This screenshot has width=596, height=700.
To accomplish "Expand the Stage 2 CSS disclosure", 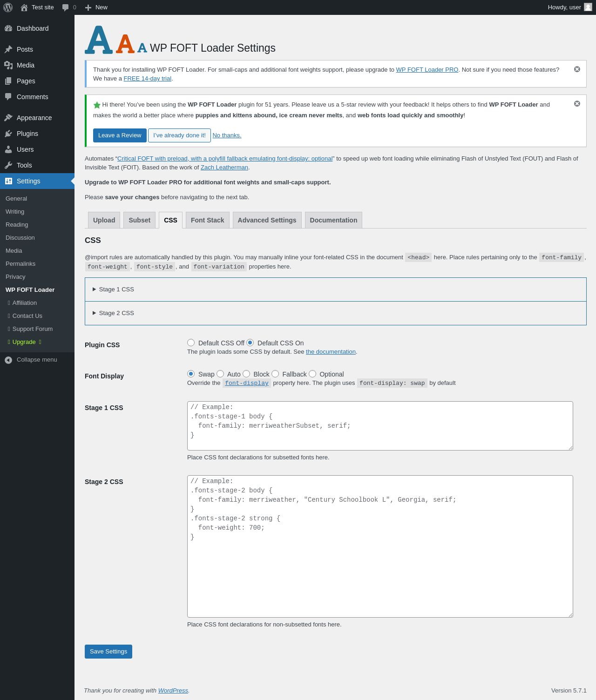I will click(x=113, y=313).
